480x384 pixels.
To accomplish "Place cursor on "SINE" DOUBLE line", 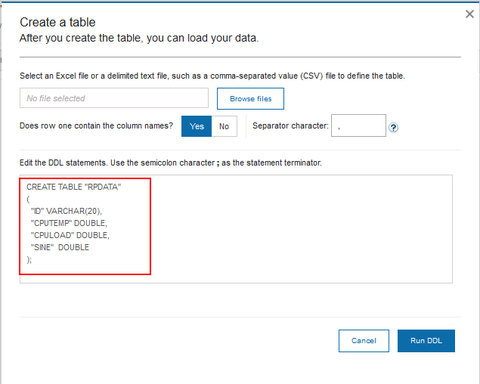I will coord(60,247).
